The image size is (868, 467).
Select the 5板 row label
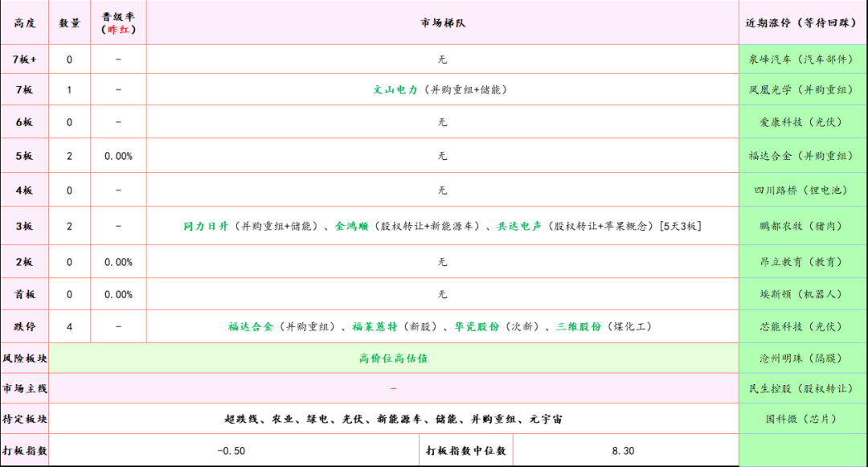coord(24,156)
